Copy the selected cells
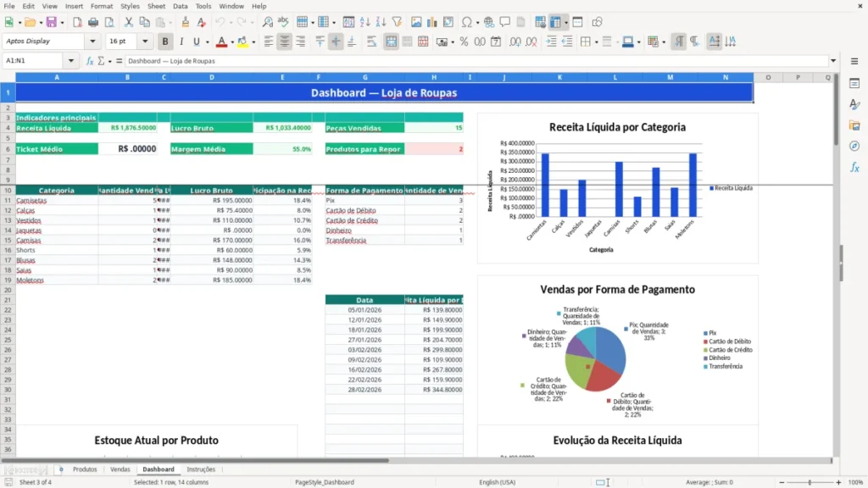 pyautogui.click(x=144, y=22)
